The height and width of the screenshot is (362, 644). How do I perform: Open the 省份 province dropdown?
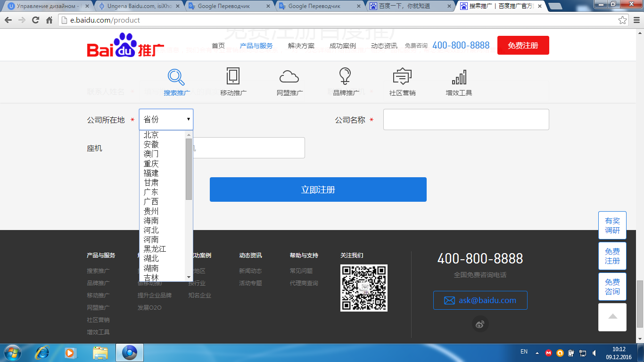[166, 120]
